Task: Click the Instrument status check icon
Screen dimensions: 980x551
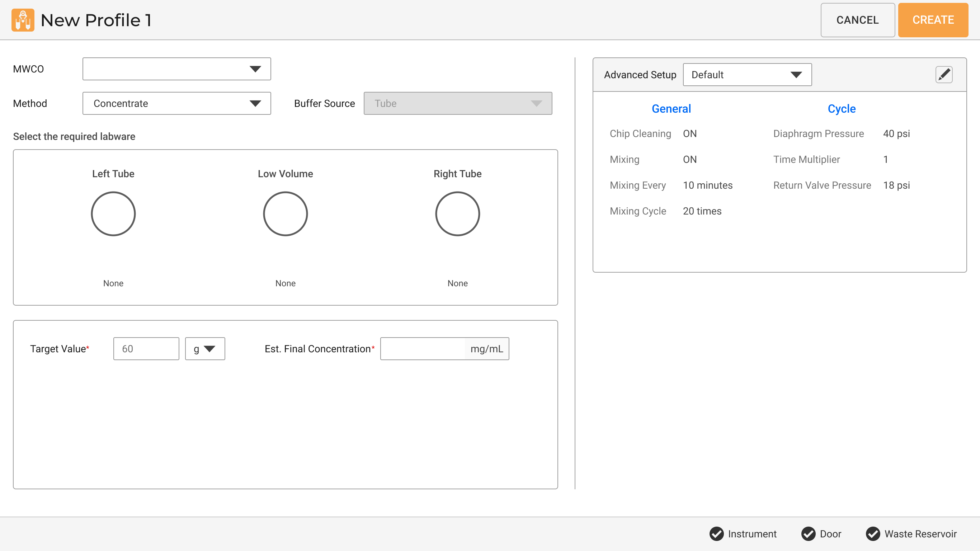Action: pos(717,534)
